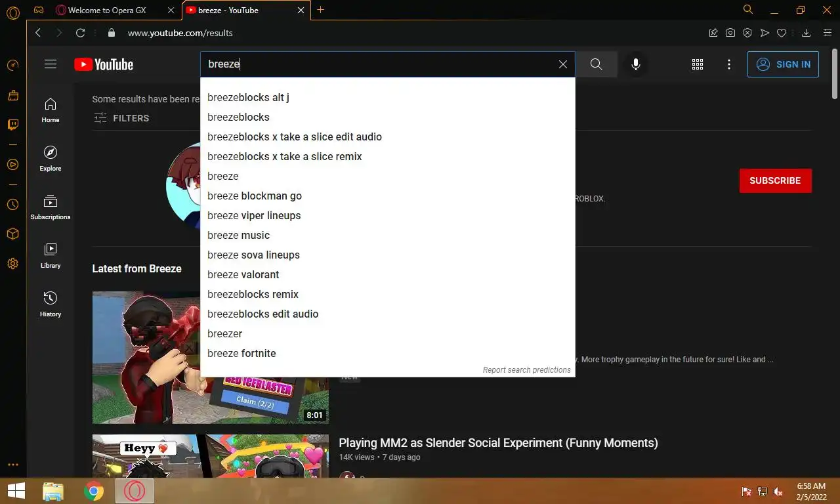Image resolution: width=840 pixels, height=504 pixels.
Task: Toggle YouTube hamburger guide menu
Action: (x=51, y=64)
